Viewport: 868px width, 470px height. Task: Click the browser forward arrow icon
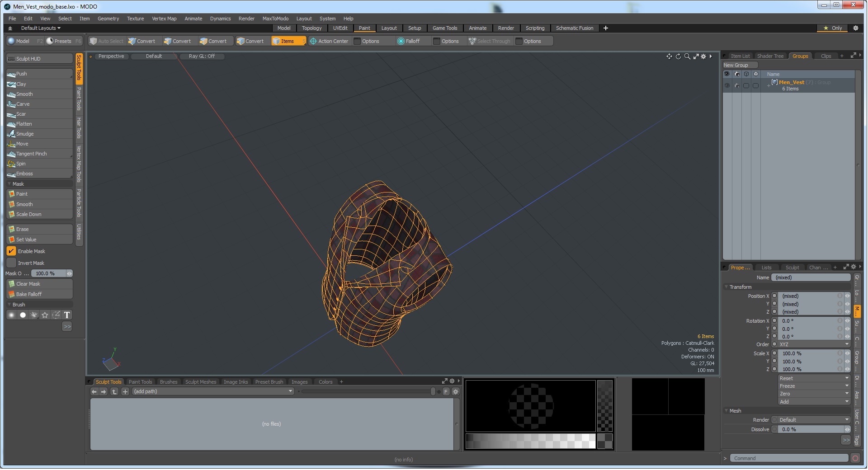[x=104, y=392]
